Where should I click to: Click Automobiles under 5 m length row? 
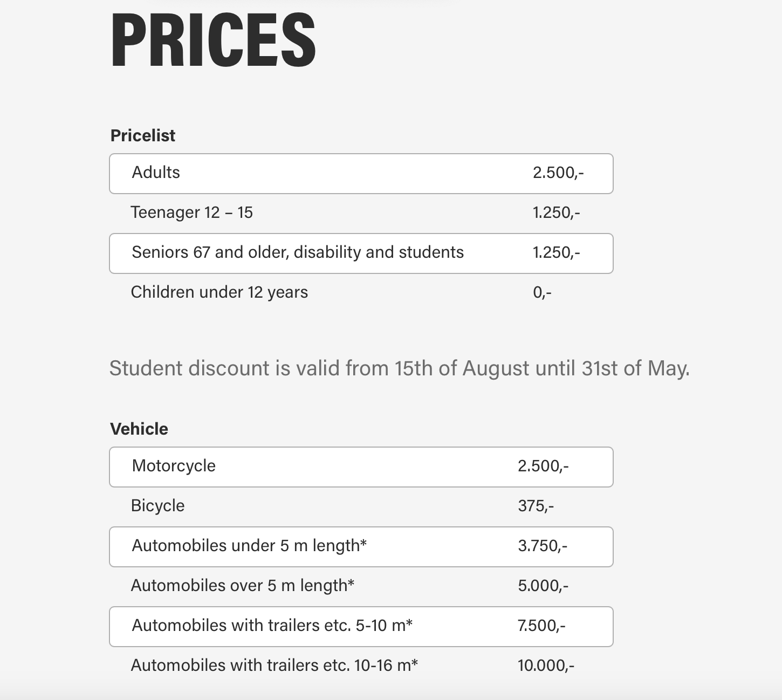[361, 547]
